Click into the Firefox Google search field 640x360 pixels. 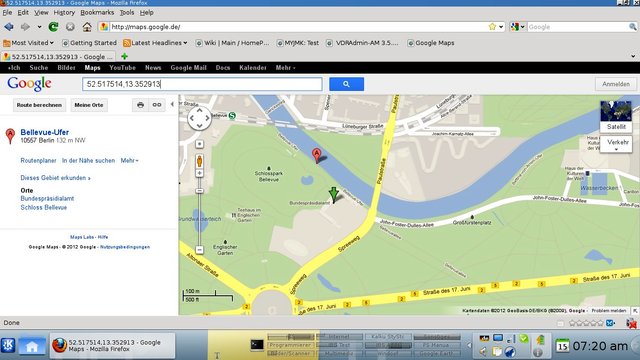[x=577, y=27]
